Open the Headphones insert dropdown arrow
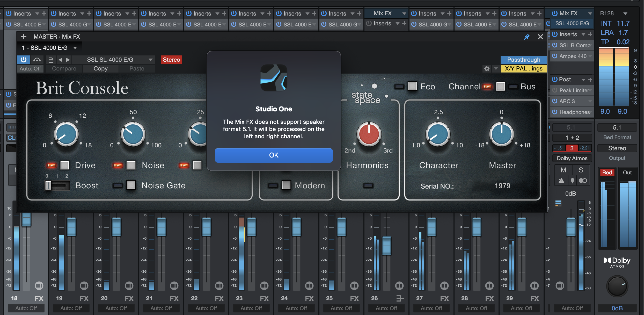 [x=591, y=112]
